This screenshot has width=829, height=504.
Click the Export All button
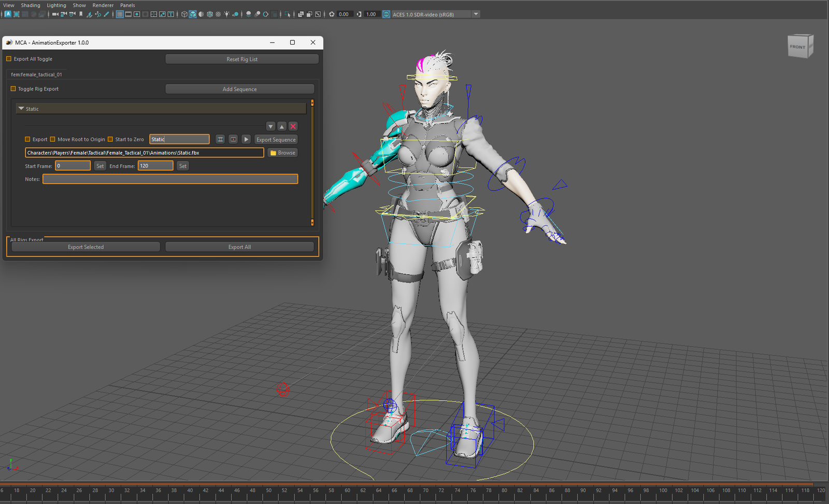[x=240, y=247]
